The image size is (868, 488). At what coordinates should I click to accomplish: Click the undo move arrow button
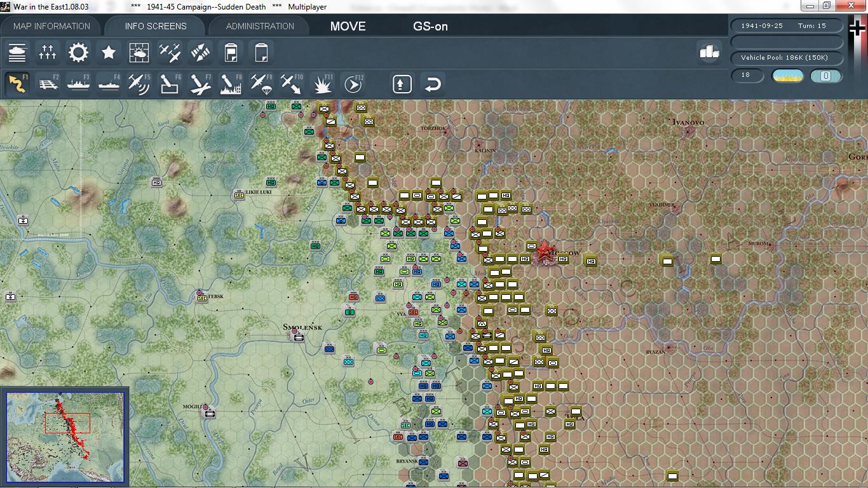click(433, 84)
